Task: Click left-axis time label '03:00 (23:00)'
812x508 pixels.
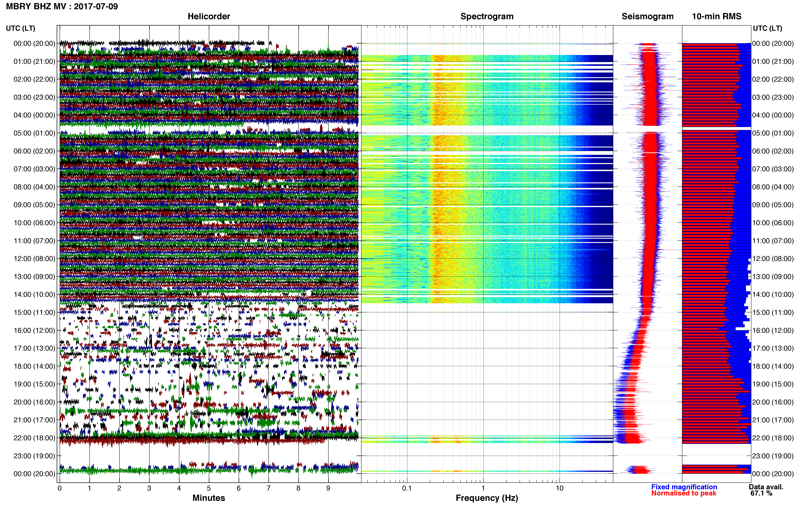Action: point(34,97)
